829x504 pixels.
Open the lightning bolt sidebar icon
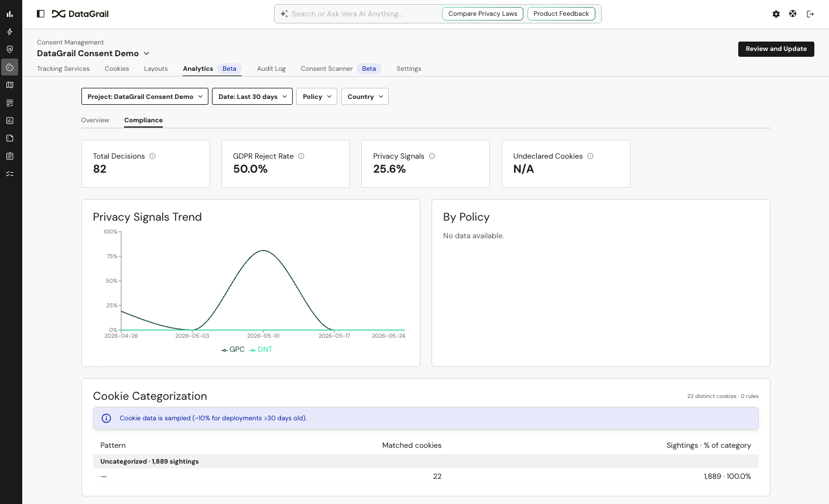pos(9,32)
